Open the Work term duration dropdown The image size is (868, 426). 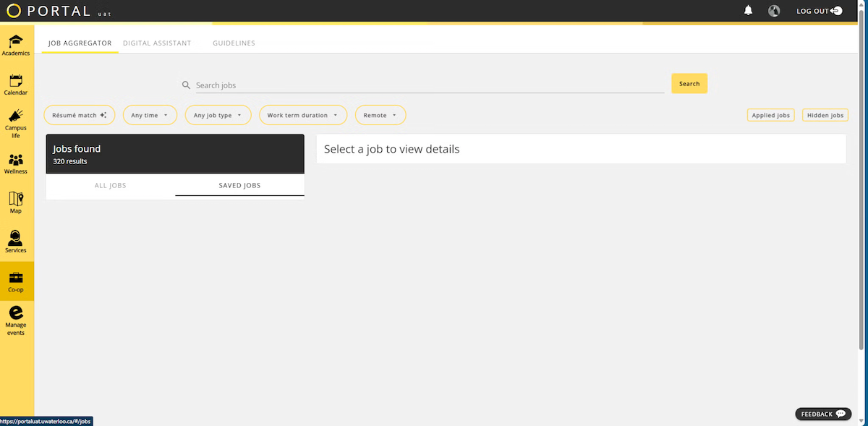click(303, 114)
